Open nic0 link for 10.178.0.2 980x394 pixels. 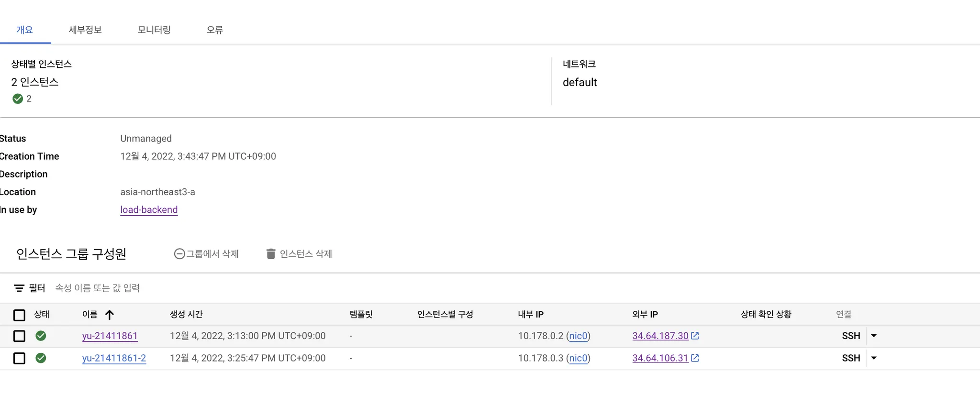tap(578, 336)
